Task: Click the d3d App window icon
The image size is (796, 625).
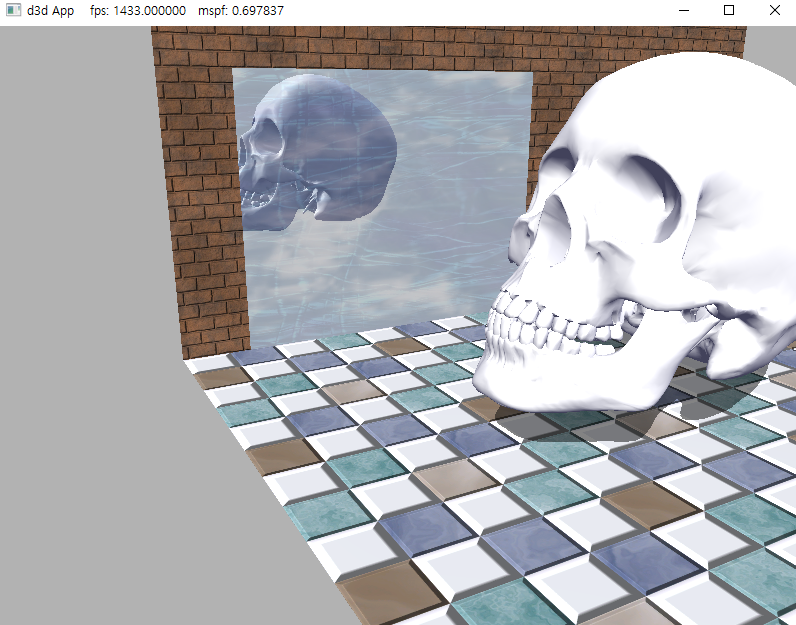Action: [14, 10]
